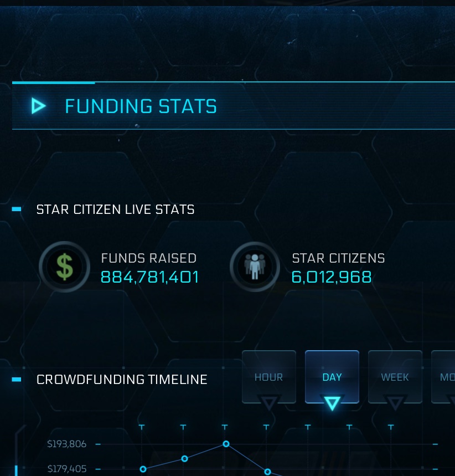Click the green dollar sign icon
The width and height of the screenshot is (455, 476).
[65, 267]
